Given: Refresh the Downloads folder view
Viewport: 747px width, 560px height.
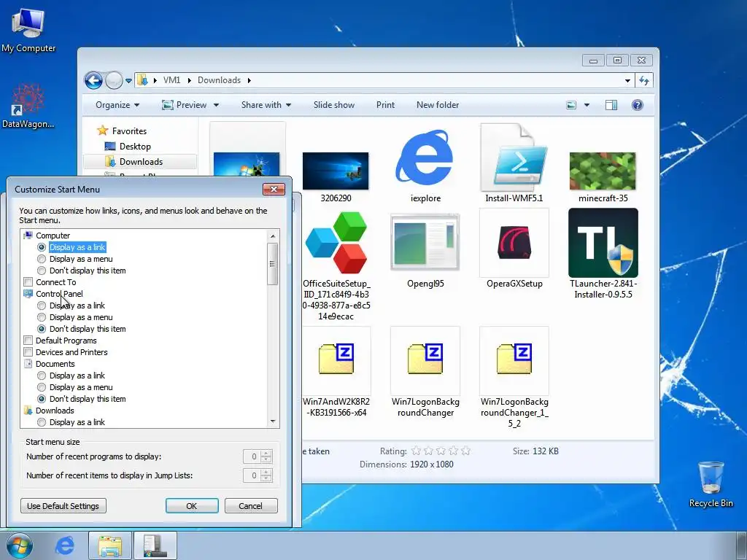Looking at the screenshot, I should tap(644, 80).
